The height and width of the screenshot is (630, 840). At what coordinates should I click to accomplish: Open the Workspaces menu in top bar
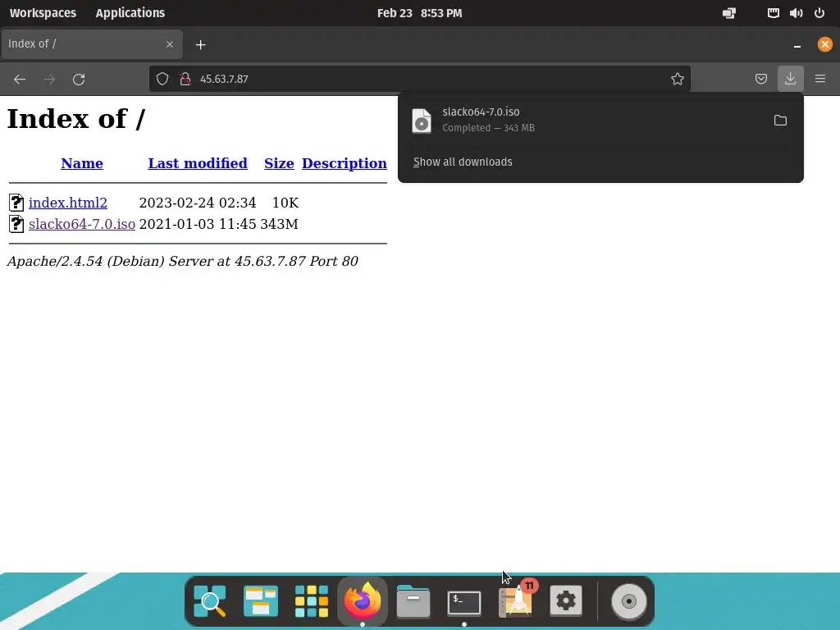43,13
